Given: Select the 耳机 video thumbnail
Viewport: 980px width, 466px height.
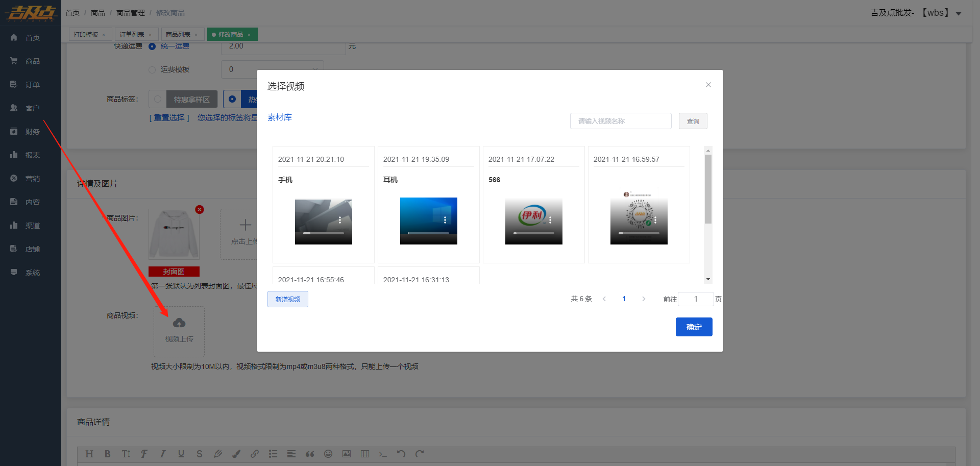Looking at the screenshot, I should (429, 221).
